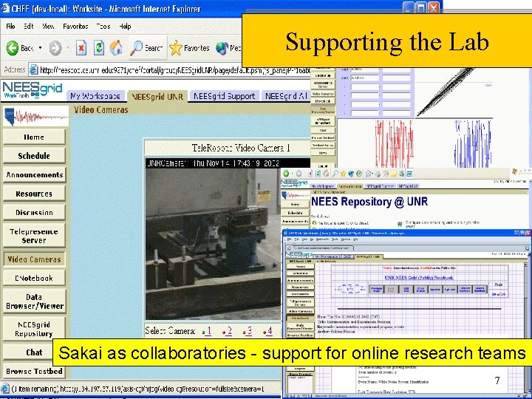Click the Back arrow in Internet Explorer toolbar

pyautogui.click(x=13, y=48)
